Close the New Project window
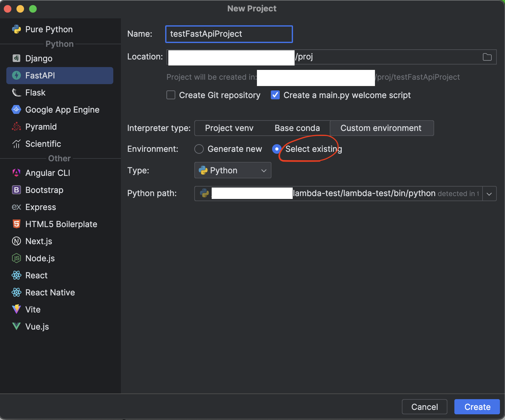505x420 pixels. (x=8, y=9)
